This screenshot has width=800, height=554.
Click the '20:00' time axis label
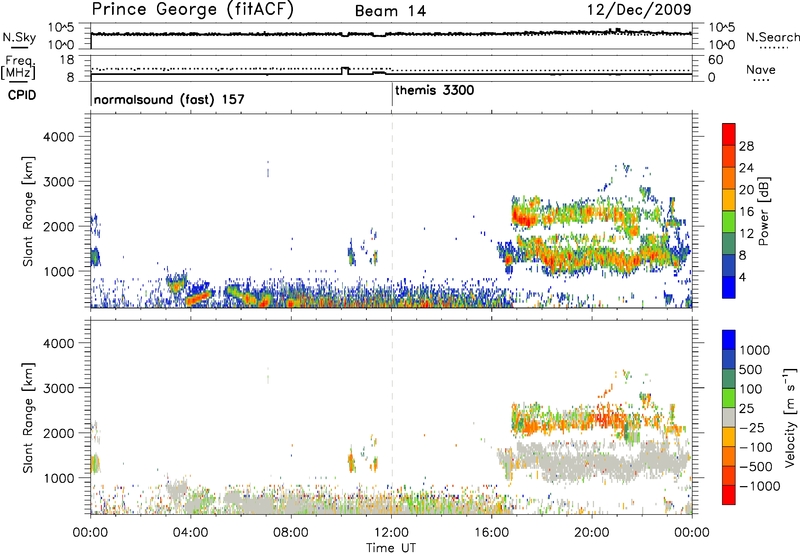pyautogui.click(x=592, y=532)
